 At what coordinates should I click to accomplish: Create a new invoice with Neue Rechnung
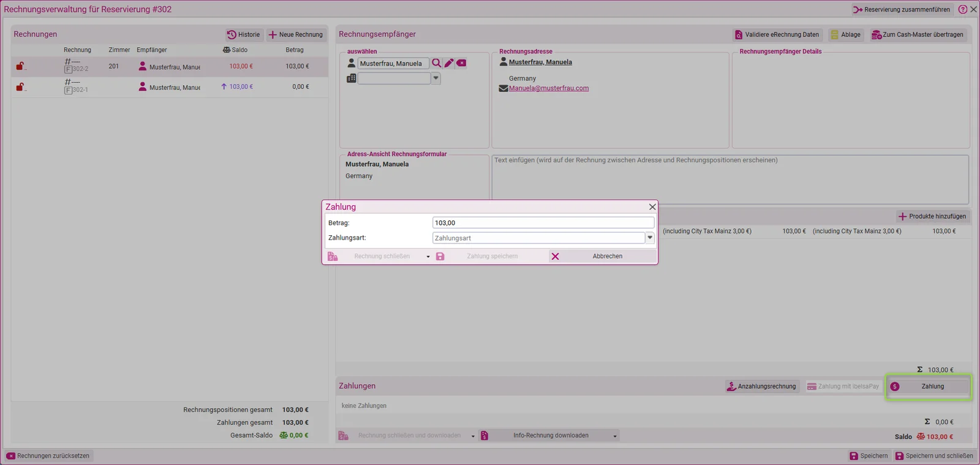tap(296, 35)
